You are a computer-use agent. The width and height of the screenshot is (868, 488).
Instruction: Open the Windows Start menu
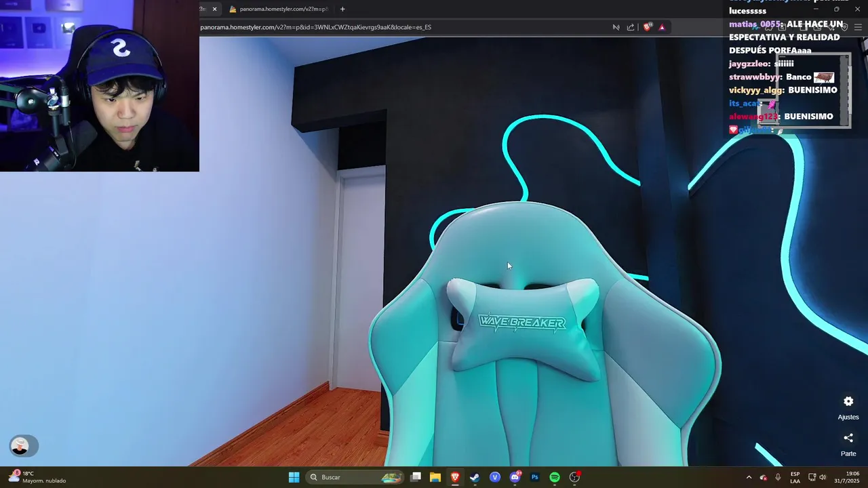pos(294,477)
